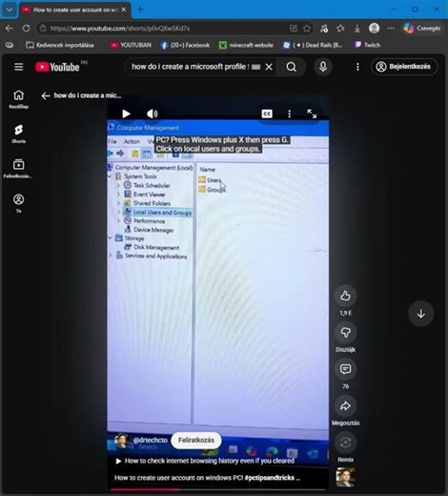
Task: Open the minecraft website bookmark
Action: 246,45
